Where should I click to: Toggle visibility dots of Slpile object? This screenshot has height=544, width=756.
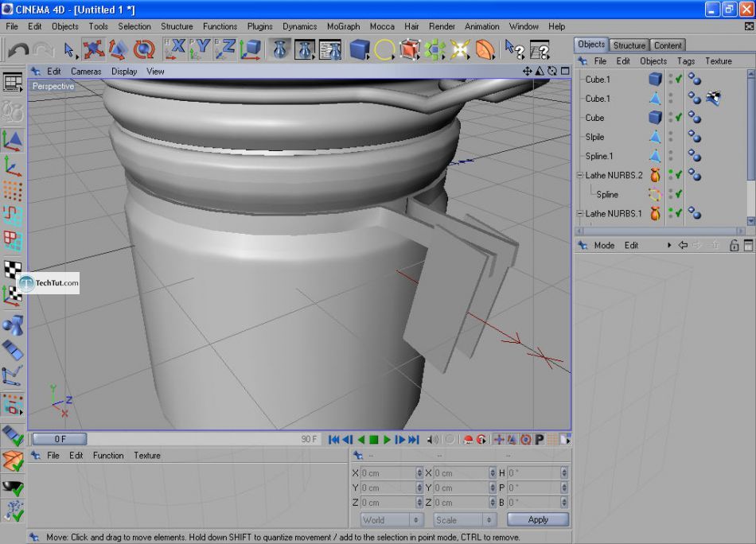[x=671, y=137]
